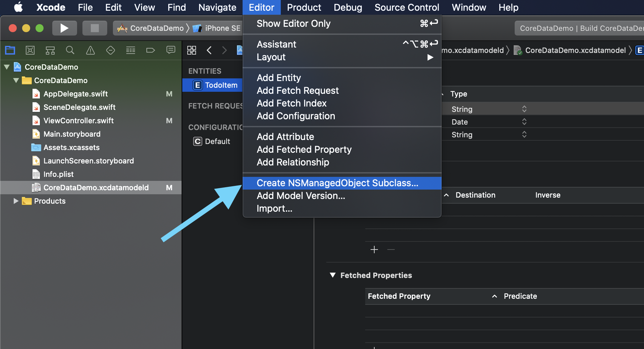
Task: Select ViewController.swift in project navigator
Action: click(x=78, y=121)
